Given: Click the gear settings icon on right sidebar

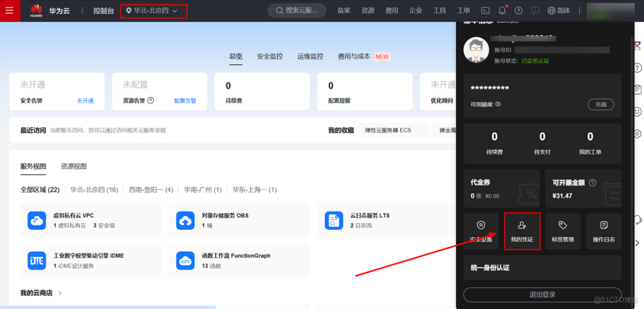Looking at the screenshot, I should click(x=637, y=133).
